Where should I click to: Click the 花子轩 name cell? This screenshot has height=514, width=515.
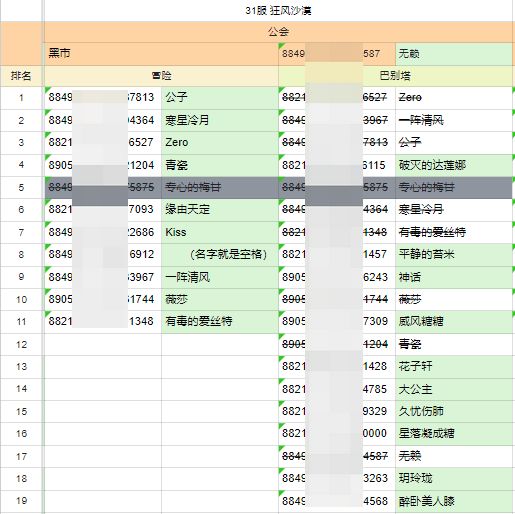tap(454, 367)
